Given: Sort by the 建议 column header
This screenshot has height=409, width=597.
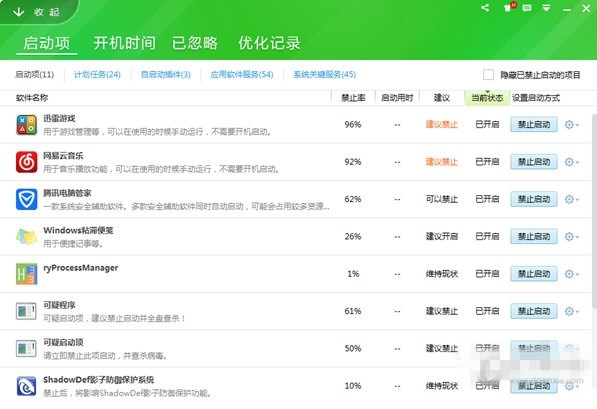Looking at the screenshot, I should 442,98.
